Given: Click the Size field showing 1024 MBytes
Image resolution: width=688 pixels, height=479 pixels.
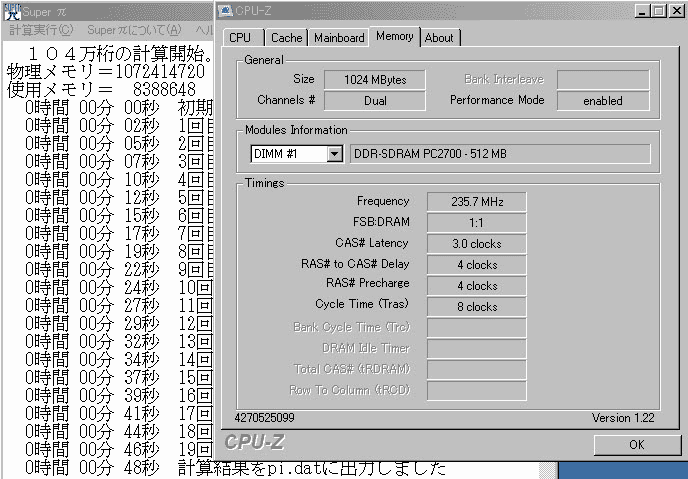Looking at the screenshot, I should pos(373,79).
